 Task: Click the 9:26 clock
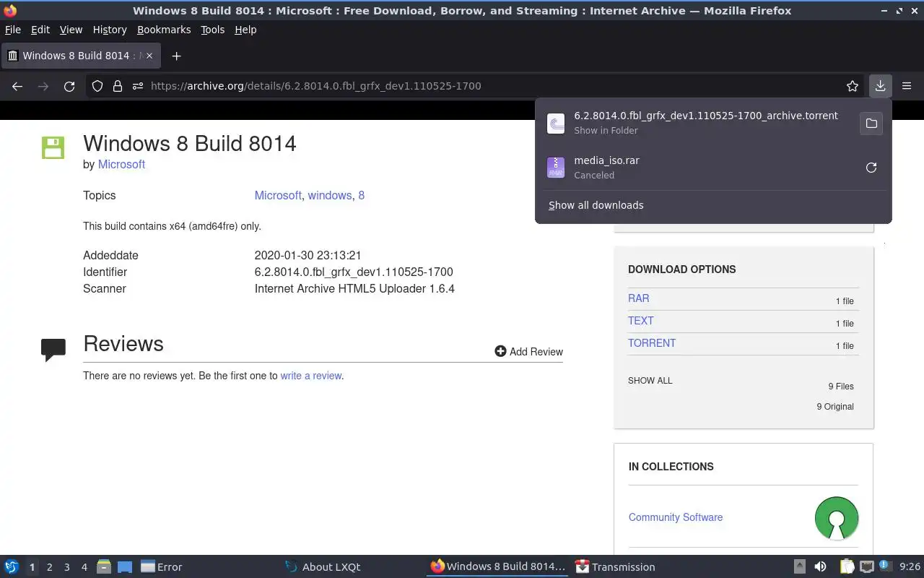coord(910,567)
